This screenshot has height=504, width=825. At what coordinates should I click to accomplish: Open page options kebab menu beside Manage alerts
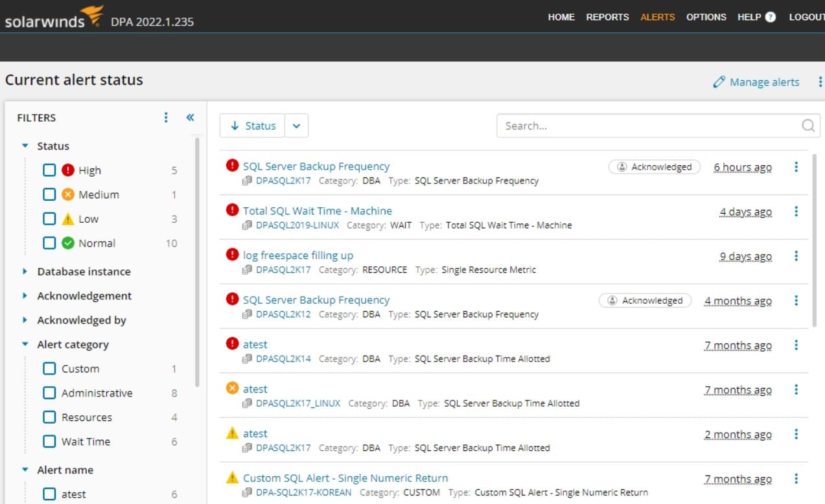[x=820, y=82]
